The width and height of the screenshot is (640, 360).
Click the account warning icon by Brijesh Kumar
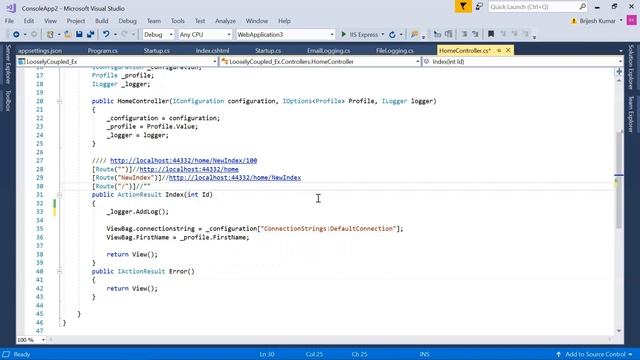tap(574, 21)
